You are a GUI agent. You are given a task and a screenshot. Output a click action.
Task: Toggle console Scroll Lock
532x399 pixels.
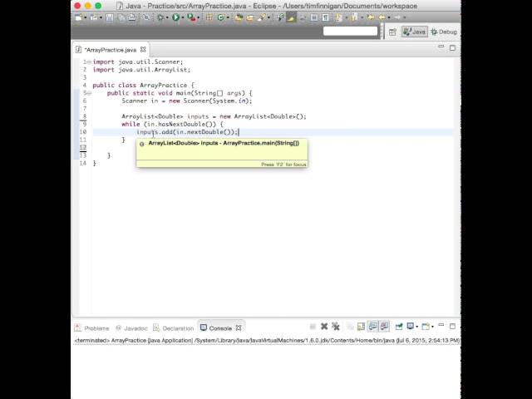(x=361, y=327)
